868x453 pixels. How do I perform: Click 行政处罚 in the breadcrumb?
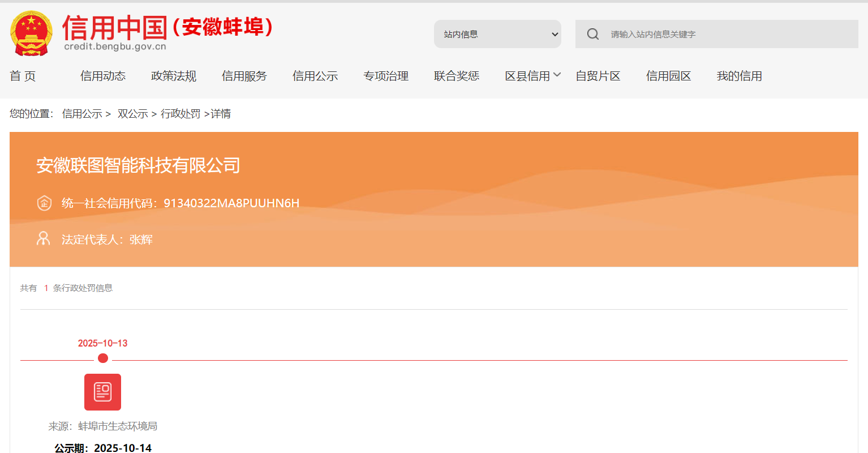pos(181,114)
